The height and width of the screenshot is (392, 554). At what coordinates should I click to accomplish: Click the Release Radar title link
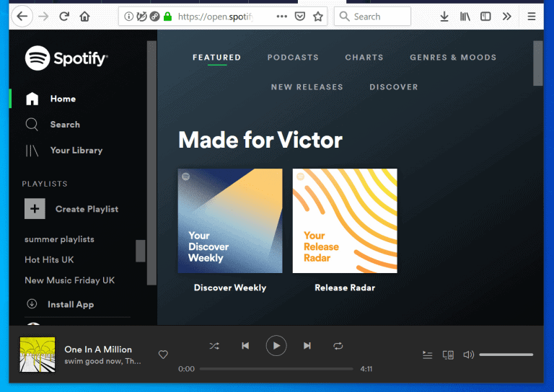tap(345, 288)
